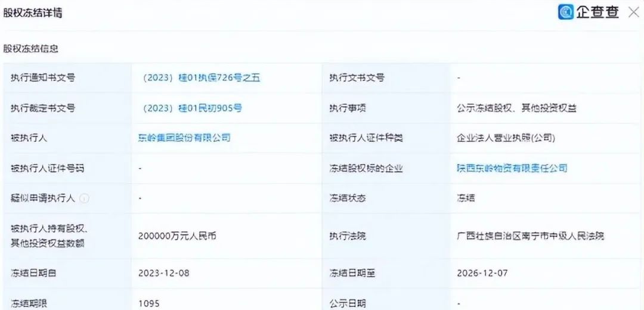This screenshot has width=644, height=310.
Task: Click the 执行文书文号 label cell
Action: point(386,78)
